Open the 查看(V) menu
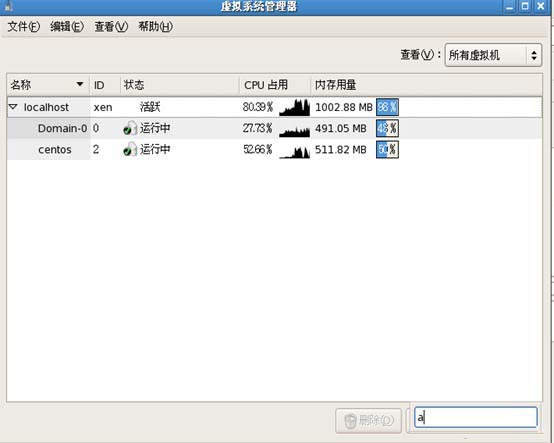The width and height of the screenshot is (554, 443). [111, 26]
